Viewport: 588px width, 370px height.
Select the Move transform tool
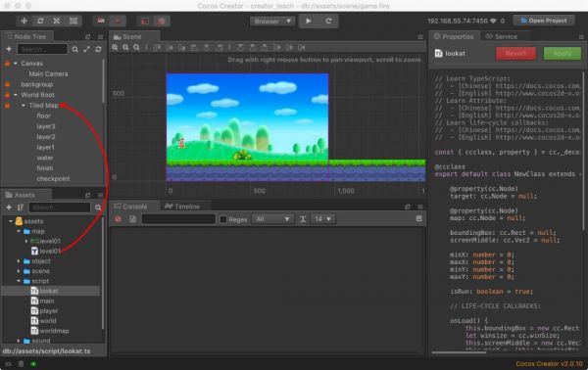click(24, 21)
